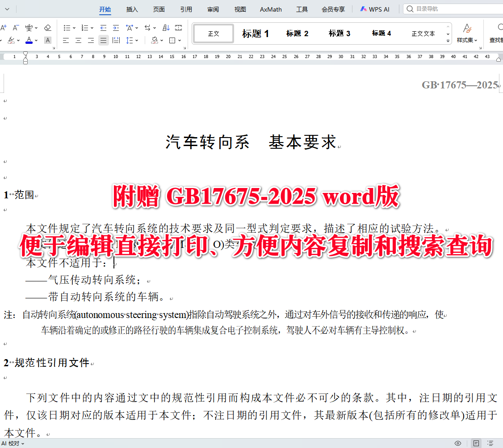Image resolution: width=503 pixels, height=448 pixels.
Task: Click the clear formatting eraser icon
Action: tap(48, 28)
